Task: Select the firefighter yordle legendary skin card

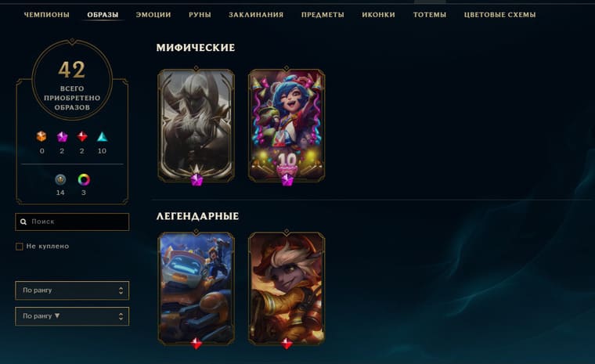Action: pos(287,289)
